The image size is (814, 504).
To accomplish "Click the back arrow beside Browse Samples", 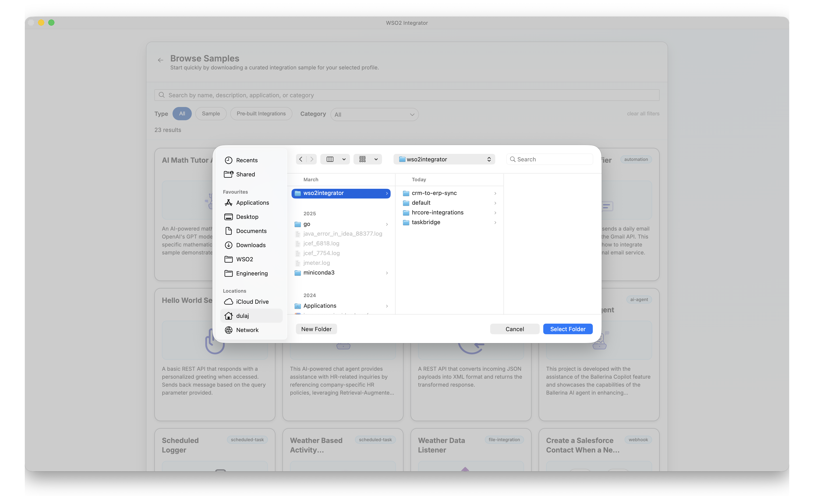I will point(160,60).
